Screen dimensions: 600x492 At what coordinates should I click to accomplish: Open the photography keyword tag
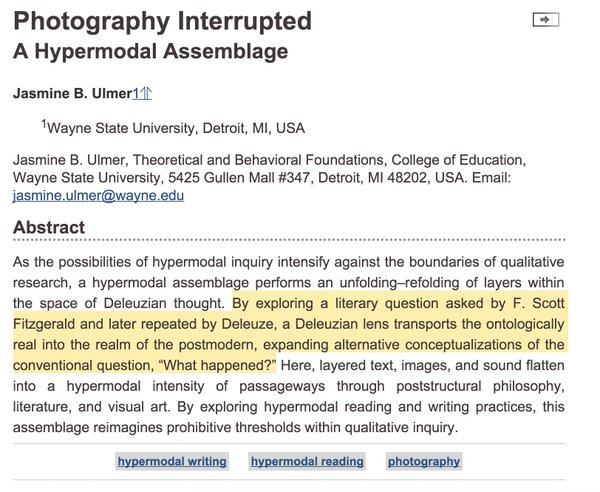424,461
